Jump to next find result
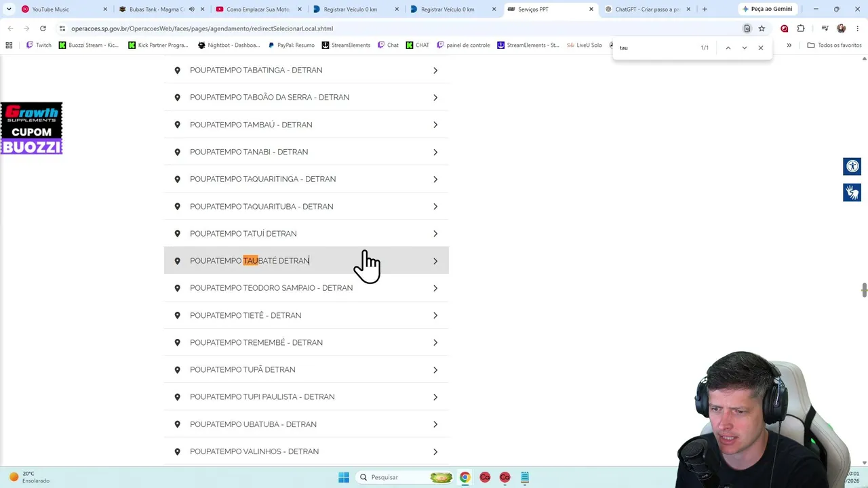 [744, 48]
